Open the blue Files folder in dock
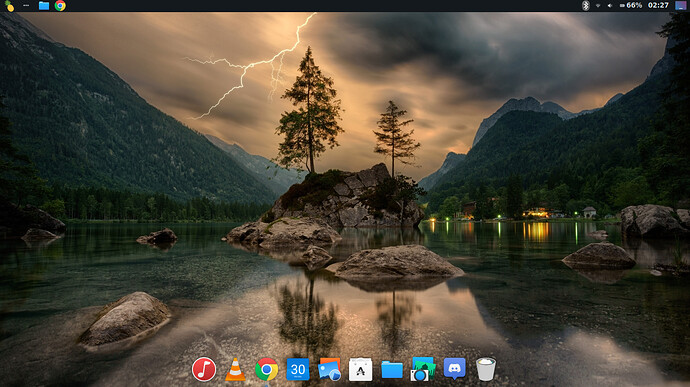Viewport: 690px width, 387px height. (x=392, y=370)
